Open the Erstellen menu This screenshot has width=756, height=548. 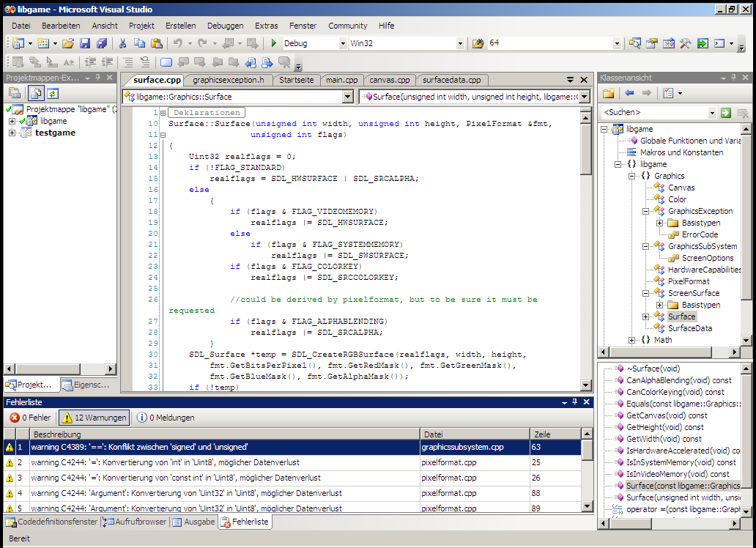pos(181,26)
